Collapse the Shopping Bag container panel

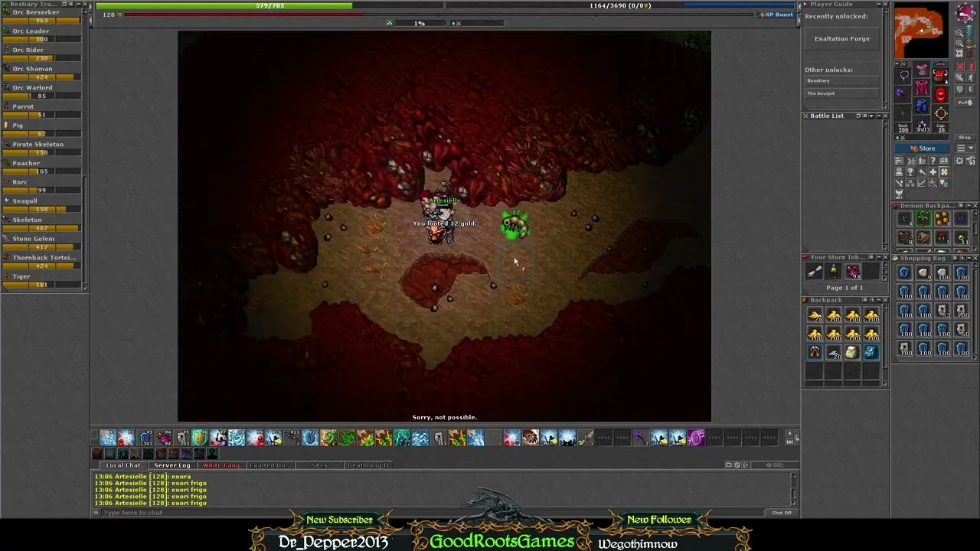point(969,258)
